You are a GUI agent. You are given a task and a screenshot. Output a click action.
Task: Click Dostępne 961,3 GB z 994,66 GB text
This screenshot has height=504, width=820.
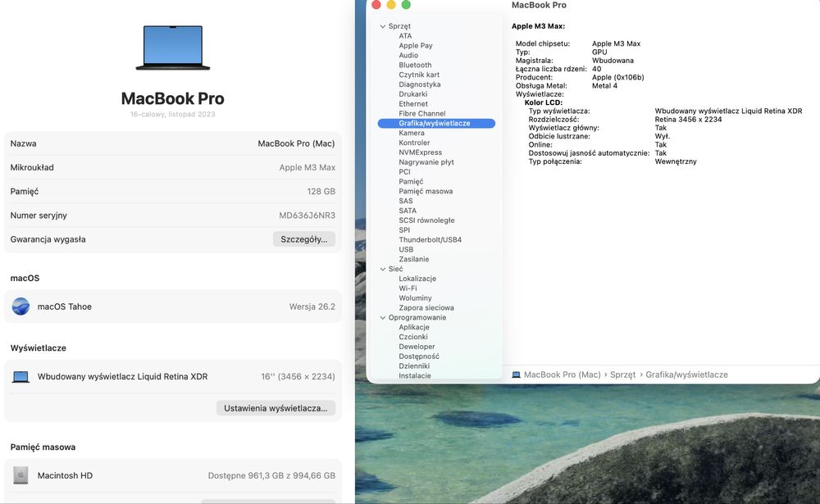(271, 475)
